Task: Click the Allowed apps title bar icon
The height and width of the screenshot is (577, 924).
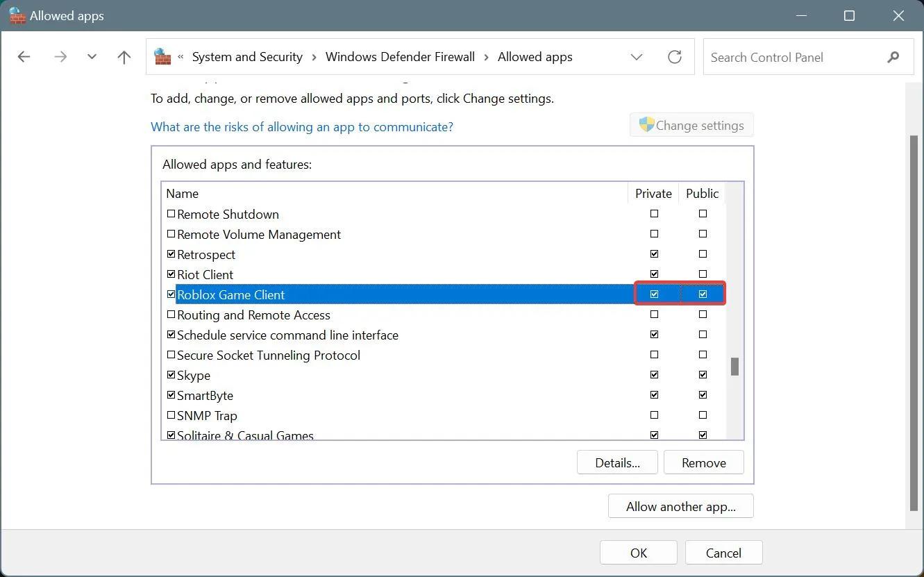Action: [17, 16]
